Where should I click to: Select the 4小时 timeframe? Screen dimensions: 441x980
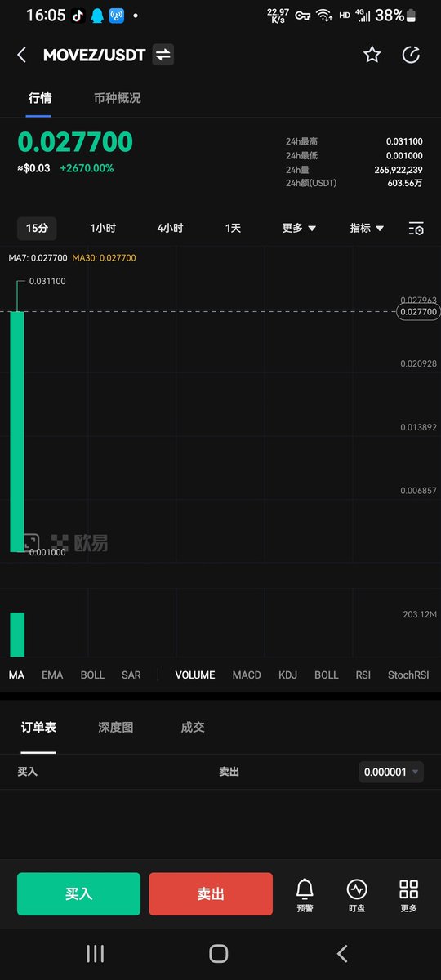pyautogui.click(x=170, y=228)
